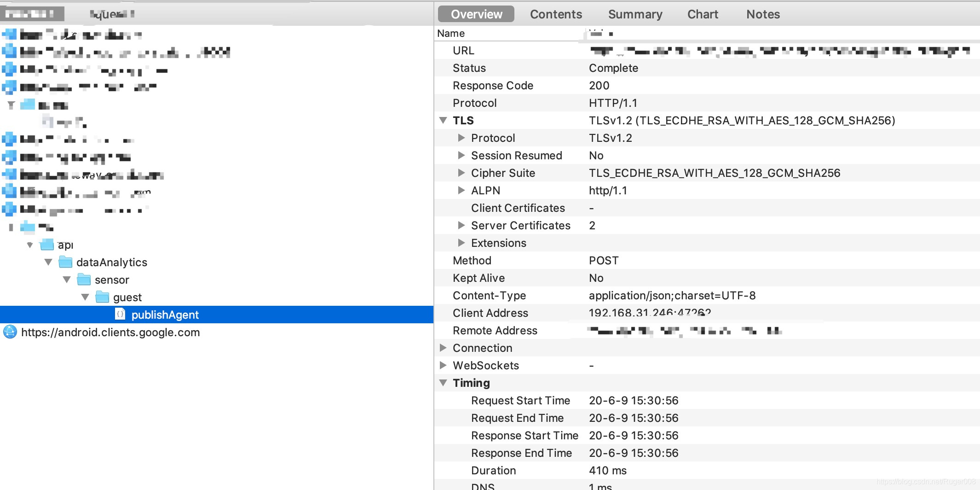This screenshot has height=490, width=980.
Task: Collapse the api folder arrow
Action: pos(30,245)
